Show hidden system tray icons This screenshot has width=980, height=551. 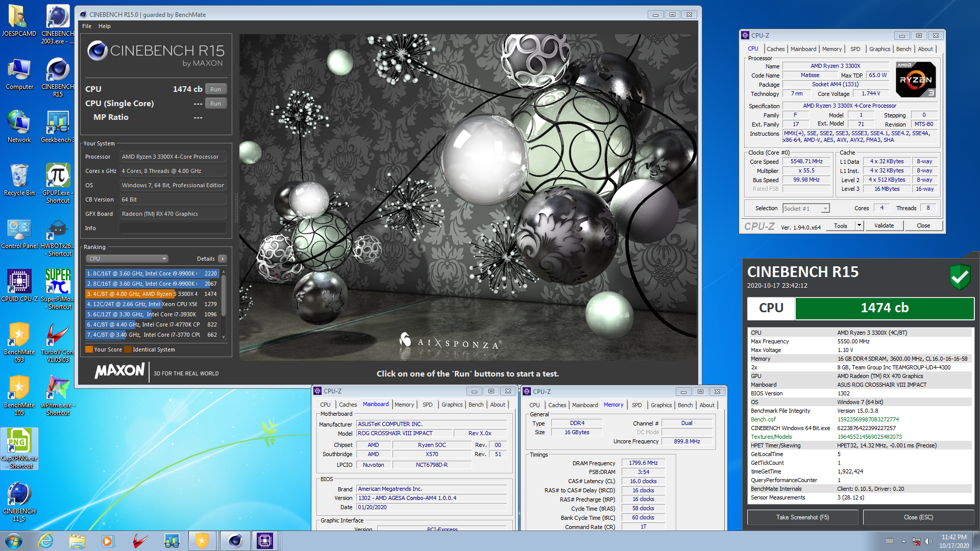coord(903,541)
